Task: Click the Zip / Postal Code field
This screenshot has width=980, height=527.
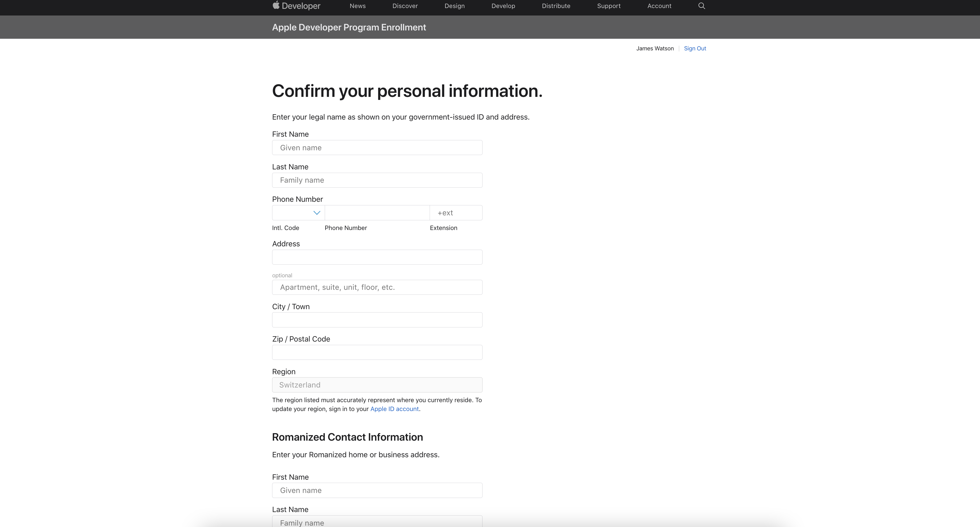Action: point(377,352)
